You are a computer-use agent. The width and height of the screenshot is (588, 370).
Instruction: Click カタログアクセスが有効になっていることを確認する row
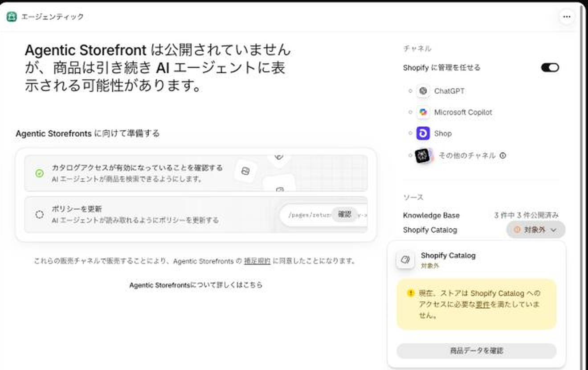point(196,173)
